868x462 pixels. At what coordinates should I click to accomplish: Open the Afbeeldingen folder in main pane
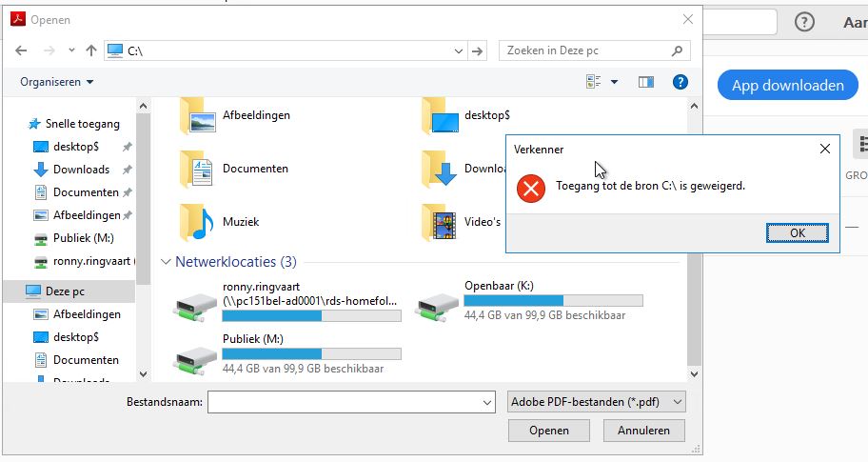click(198, 115)
